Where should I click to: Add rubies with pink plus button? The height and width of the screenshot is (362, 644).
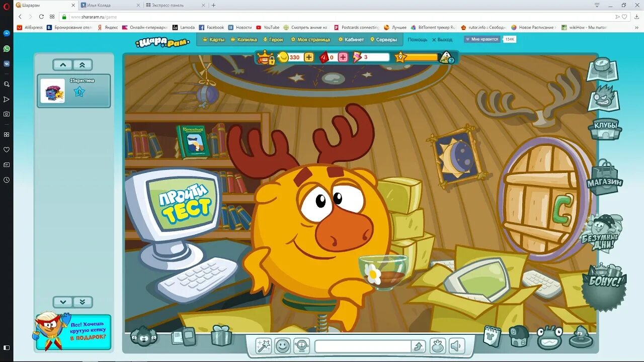pyautogui.click(x=343, y=57)
